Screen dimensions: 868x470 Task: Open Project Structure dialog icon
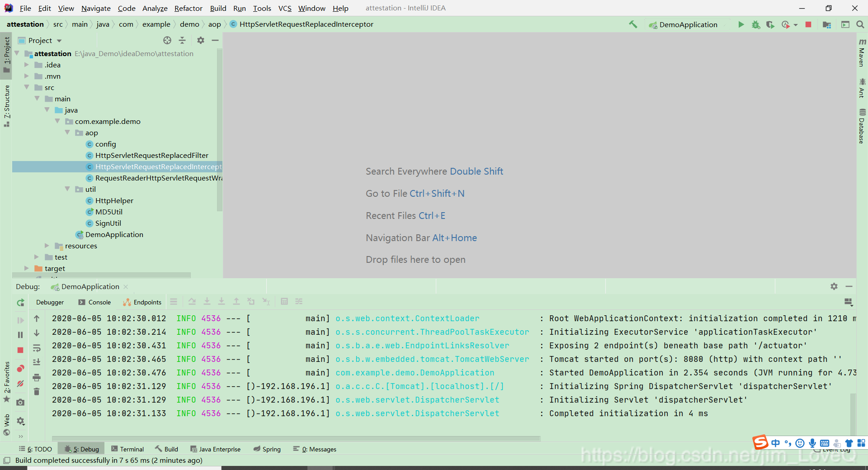[827, 24]
